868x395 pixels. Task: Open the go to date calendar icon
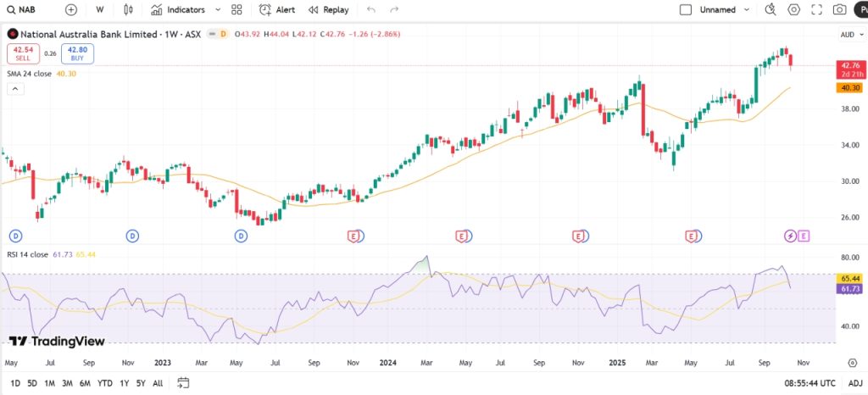(x=183, y=383)
